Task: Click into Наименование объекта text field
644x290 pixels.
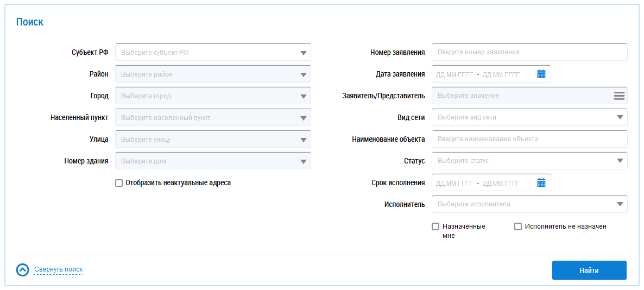Action: [529, 139]
